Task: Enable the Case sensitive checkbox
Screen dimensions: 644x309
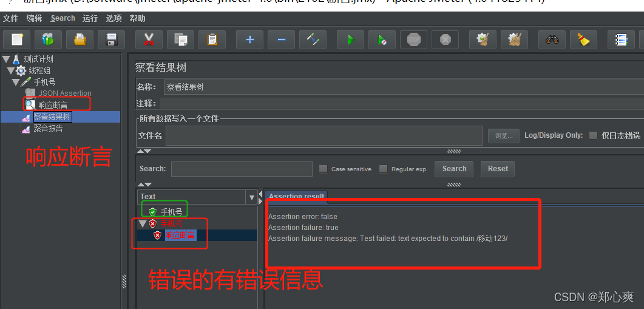Action: [324, 169]
